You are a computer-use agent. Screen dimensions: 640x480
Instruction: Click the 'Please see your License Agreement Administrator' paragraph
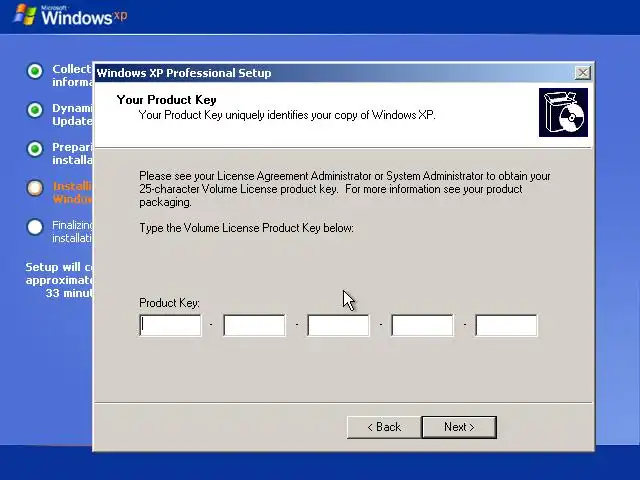coord(345,189)
